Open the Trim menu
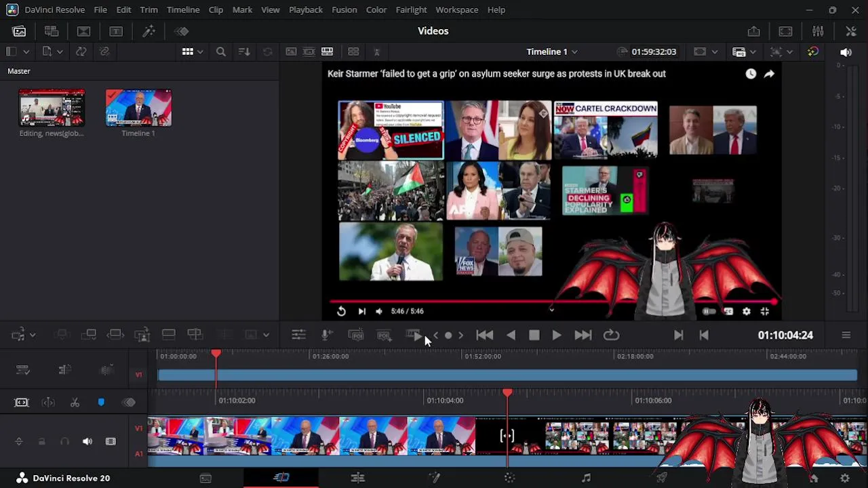The image size is (868, 488). (x=149, y=10)
